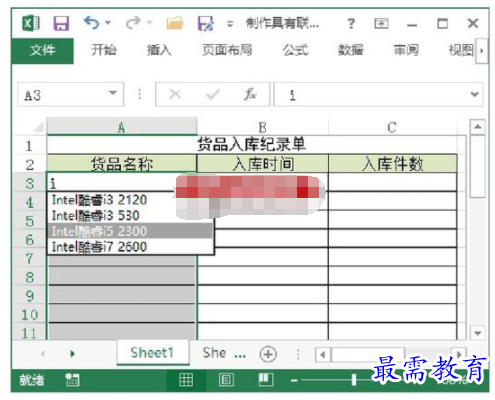
Task: Choose Intel酷睿i3 2120 from the list
Action: pyautogui.click(x=130, y=200)
